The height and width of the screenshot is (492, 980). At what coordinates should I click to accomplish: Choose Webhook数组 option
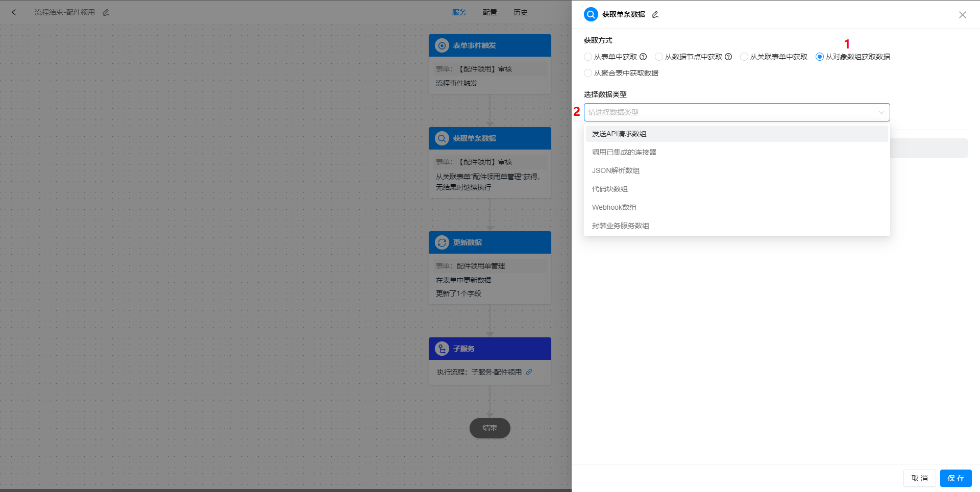click(x=737, y=207)
